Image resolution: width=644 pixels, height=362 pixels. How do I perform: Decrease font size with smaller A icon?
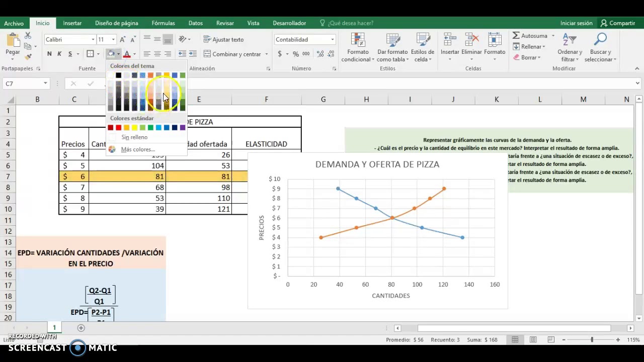133,39
